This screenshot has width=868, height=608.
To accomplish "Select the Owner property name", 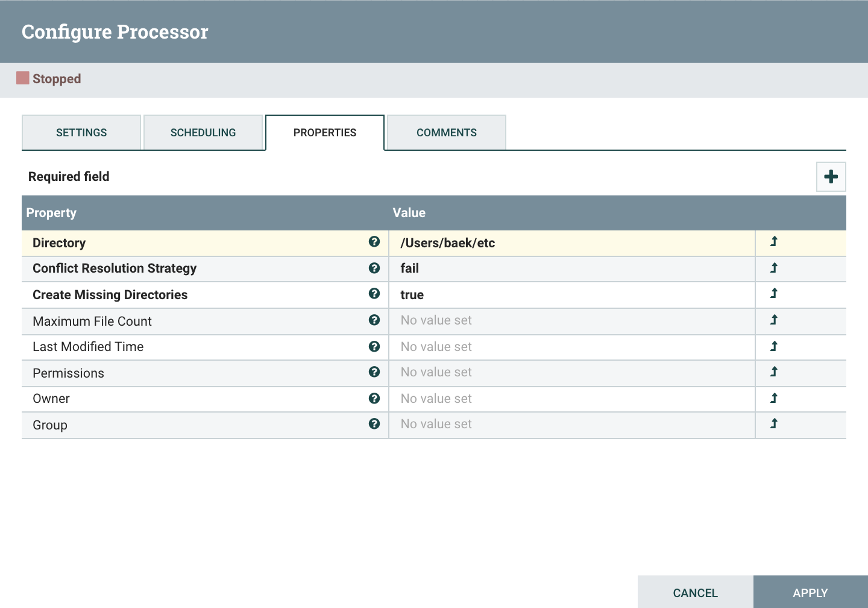I will click(x=51, y=399).
